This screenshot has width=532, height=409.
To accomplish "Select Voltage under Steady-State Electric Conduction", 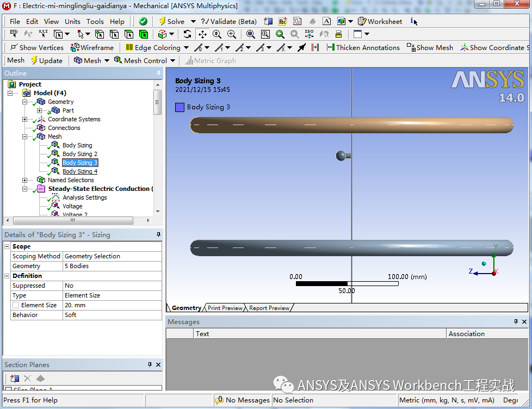I will click(x=72, y=206).
